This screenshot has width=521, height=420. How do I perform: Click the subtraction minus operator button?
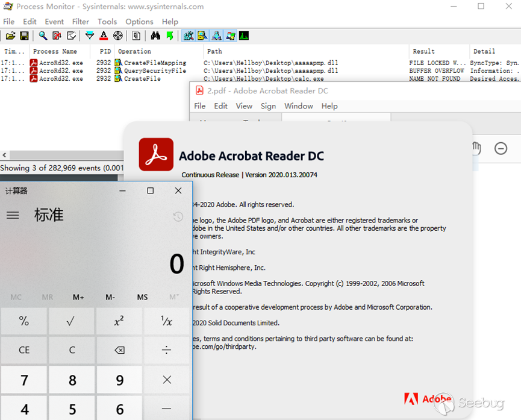(x=167, y=409)
